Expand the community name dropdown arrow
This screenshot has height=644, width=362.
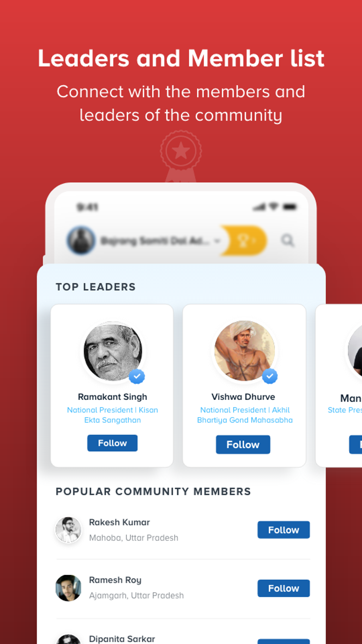(x=217, y=241)
